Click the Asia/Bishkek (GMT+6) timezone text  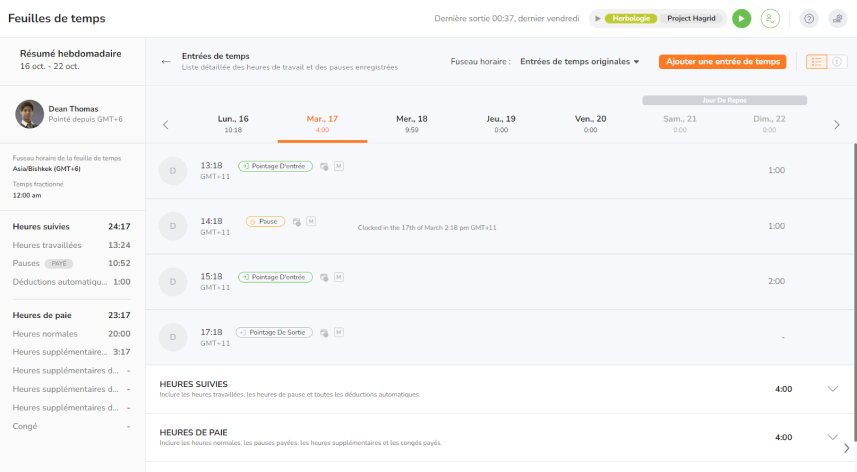click(46, 169)
